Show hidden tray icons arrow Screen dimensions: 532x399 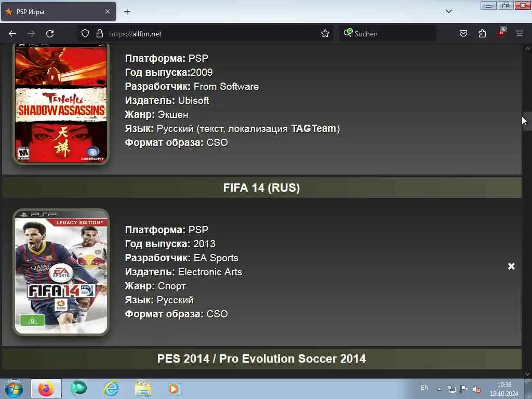439,389
